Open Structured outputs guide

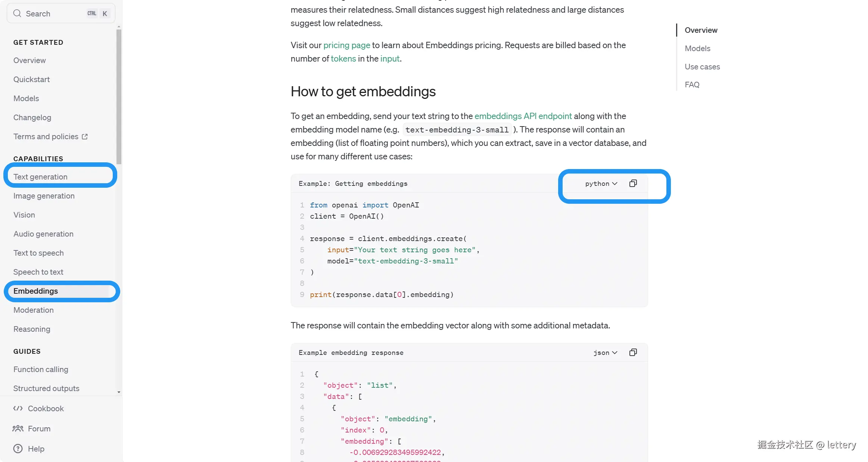tap(46, 388)
